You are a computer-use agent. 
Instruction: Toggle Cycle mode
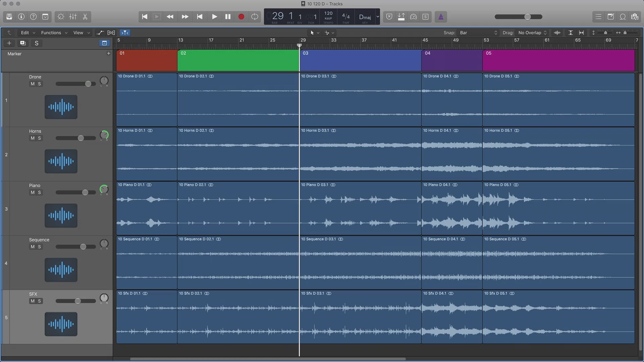coord(255,17)
